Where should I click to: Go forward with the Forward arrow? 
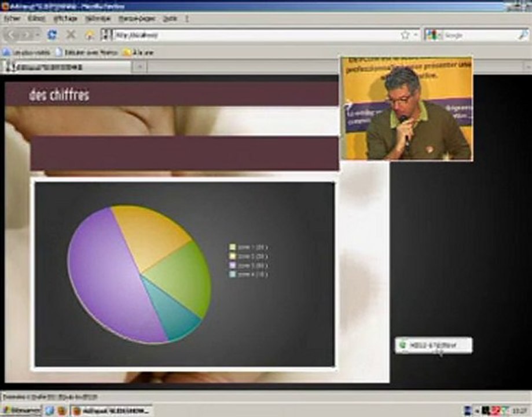click(26, 35)
